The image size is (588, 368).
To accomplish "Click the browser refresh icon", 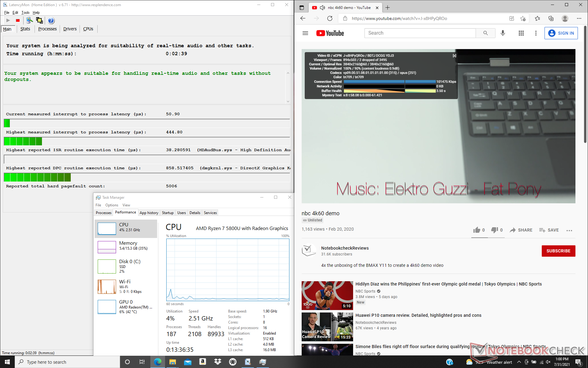I will tap(330, 18).
